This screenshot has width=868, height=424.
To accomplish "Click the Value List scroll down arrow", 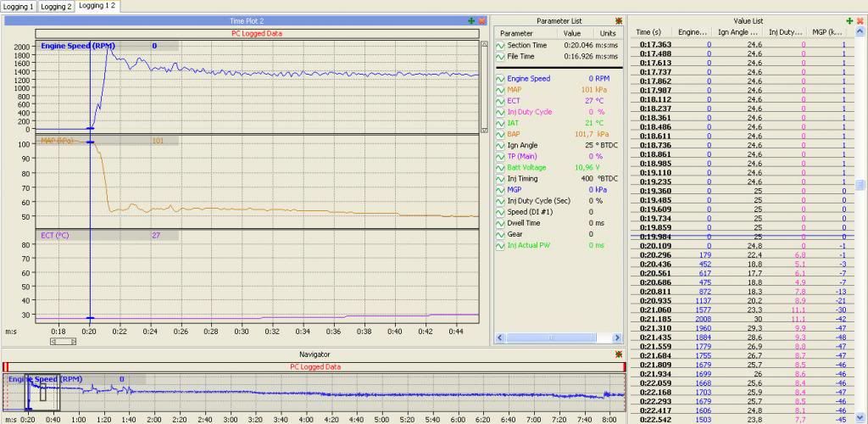I will tap(860, 417).
